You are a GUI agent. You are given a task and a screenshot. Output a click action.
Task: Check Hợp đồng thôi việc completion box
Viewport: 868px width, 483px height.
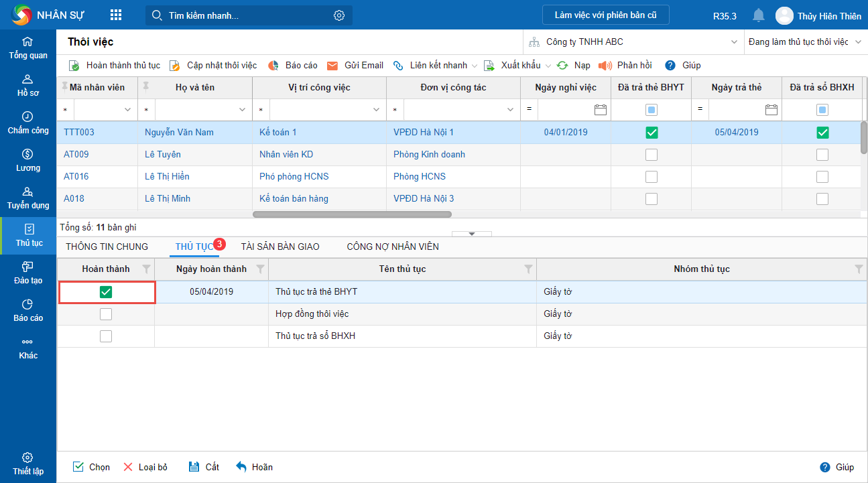pyautogui.click(x=106, y=314)
